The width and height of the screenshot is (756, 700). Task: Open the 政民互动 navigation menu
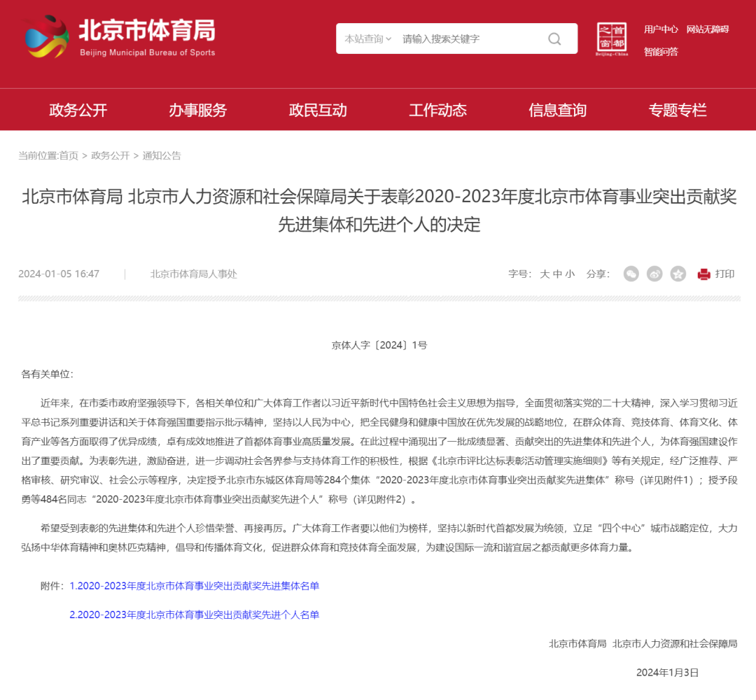pyautogui.click(x=318, y=110)
